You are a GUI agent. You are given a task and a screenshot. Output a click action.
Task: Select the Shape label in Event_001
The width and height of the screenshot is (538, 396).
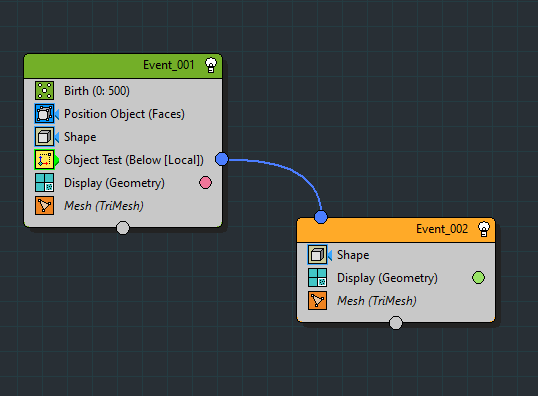tap(80, 137)
